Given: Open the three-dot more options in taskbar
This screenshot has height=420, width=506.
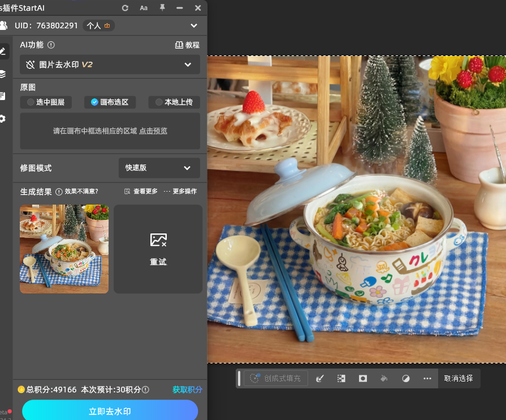Looking at the screenshot, I should tap(427, 378).
